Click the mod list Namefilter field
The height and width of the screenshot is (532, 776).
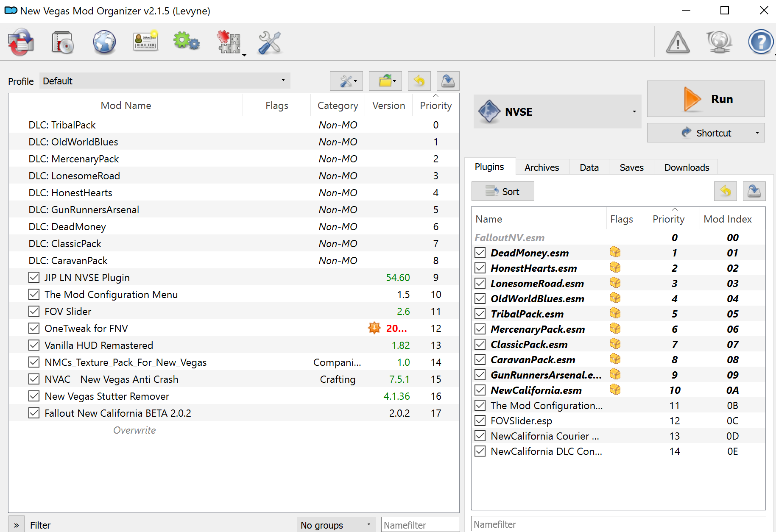pos(420,525)
